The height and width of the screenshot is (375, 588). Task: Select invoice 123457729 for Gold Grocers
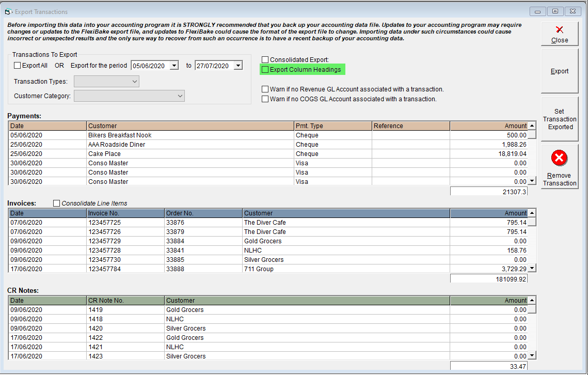pos(268,241)
